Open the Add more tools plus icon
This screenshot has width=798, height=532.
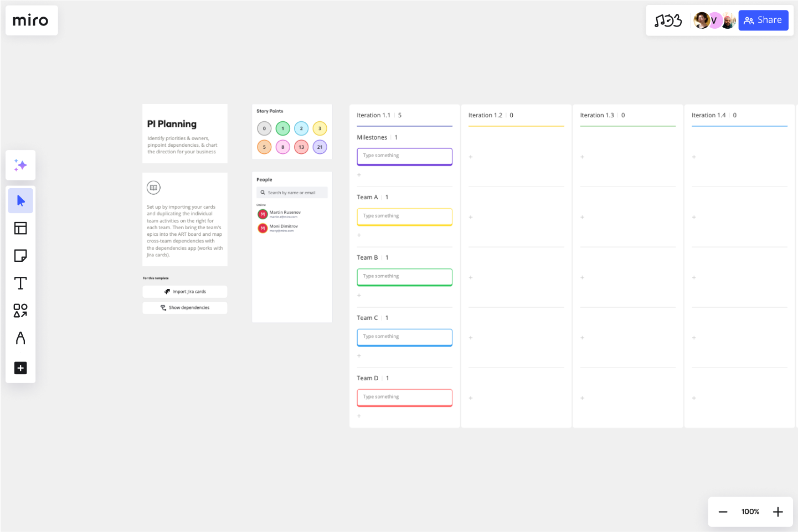click(20, 368)
